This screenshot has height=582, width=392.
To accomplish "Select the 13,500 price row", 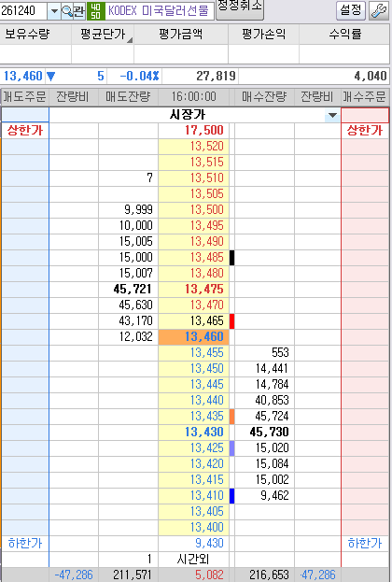I will point(193,209).
